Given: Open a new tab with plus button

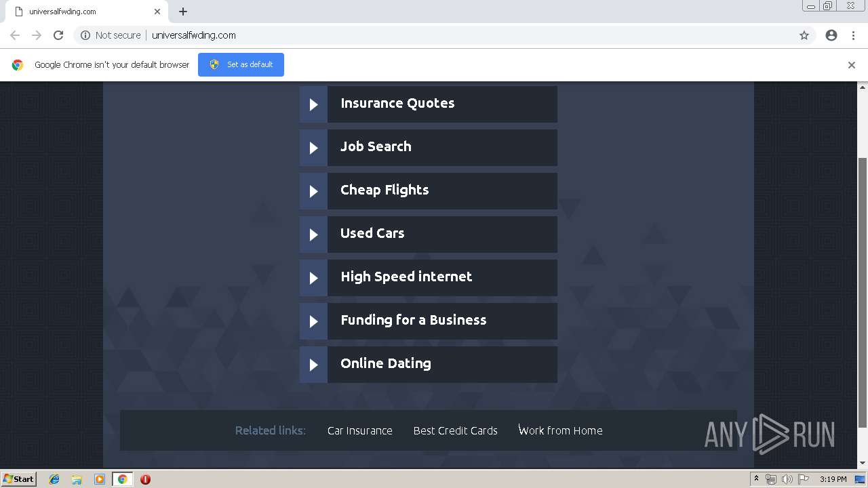Looking at the screenshot, I should [x=183, y=12].
